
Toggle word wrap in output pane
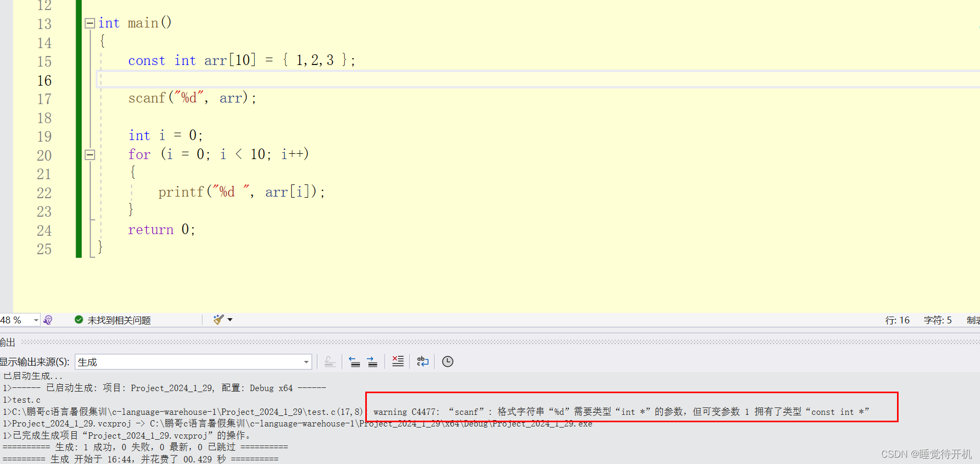coord(423,362)
